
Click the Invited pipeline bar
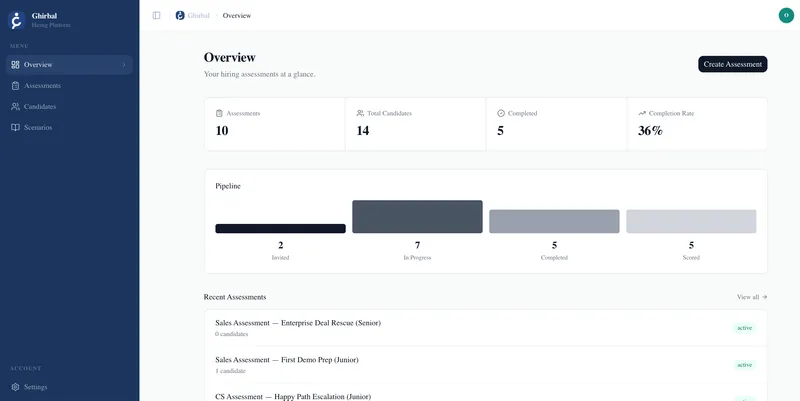pyautogui.click(x=280, y=229)
